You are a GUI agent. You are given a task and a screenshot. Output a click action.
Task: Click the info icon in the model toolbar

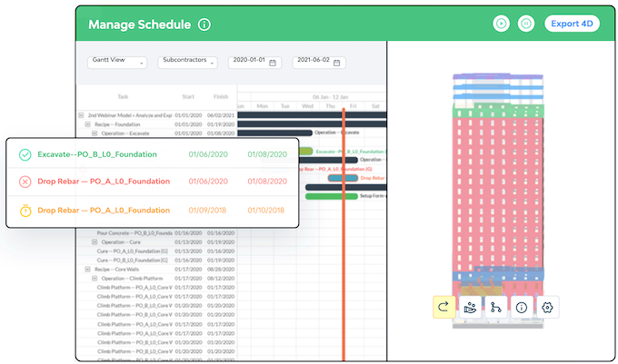(522, 307)
